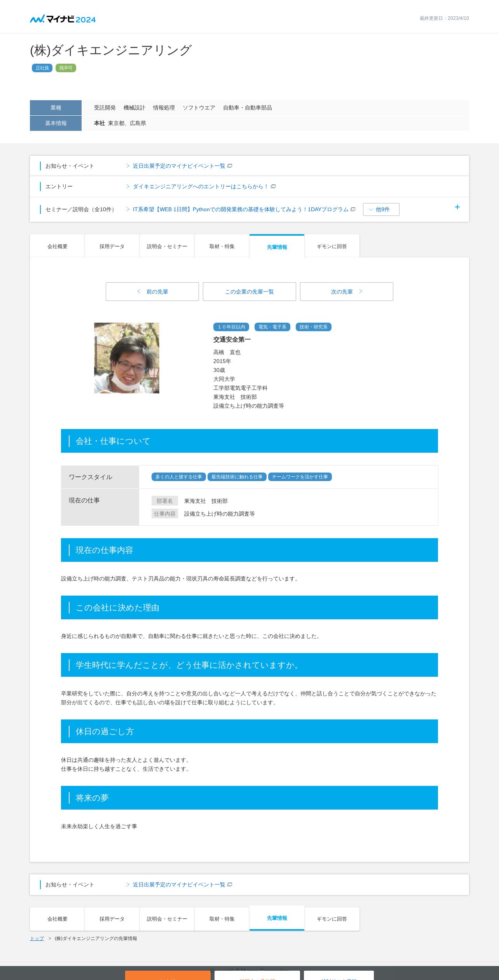
Task: Open the top ギモンに回答 tab
Action: click(x=332, y=246)
